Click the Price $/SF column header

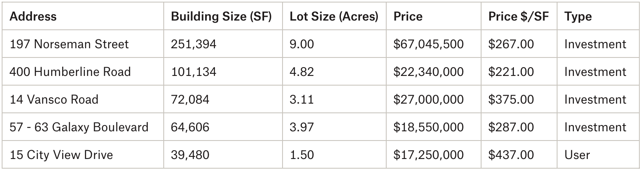[518, 17]
